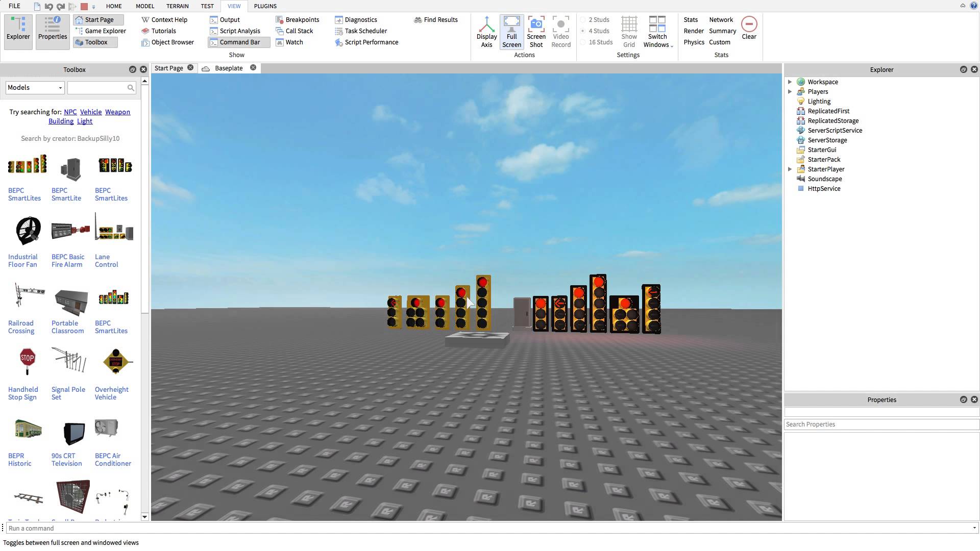Undock the Properties panel
The height and width of the screenshot is (551, 980).
click(963, 399)
